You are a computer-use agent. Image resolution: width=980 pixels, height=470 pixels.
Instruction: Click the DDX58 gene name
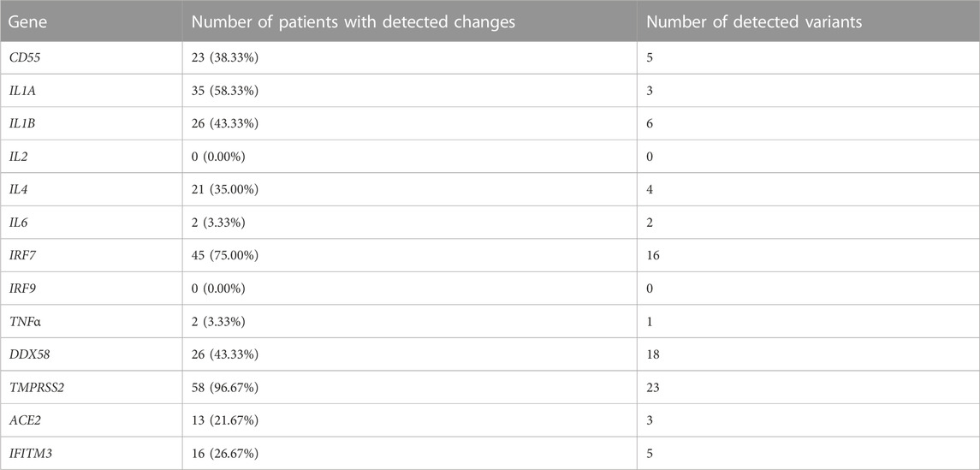click(x=25, y=354)
